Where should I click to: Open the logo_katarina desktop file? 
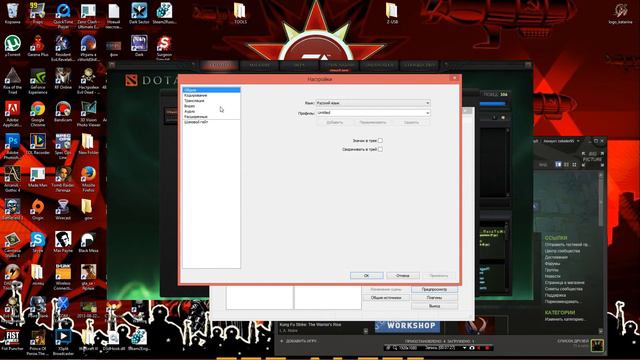click(x=620, y=13)
